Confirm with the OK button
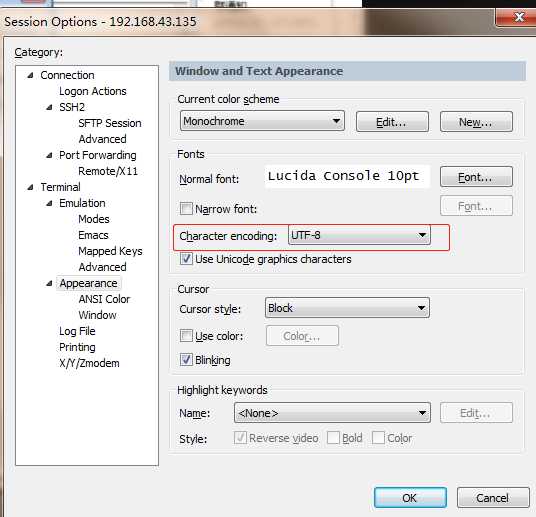 [x=410, y=498]
